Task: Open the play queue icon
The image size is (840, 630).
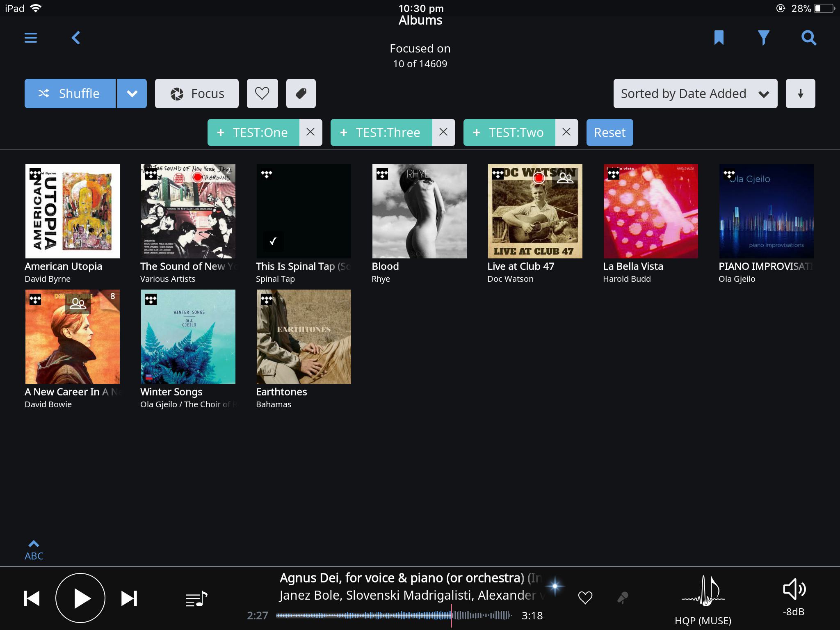Action: [196, 599]
